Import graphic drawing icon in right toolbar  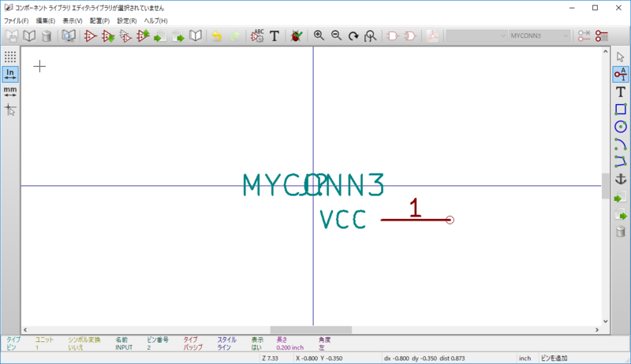[621, 197]
